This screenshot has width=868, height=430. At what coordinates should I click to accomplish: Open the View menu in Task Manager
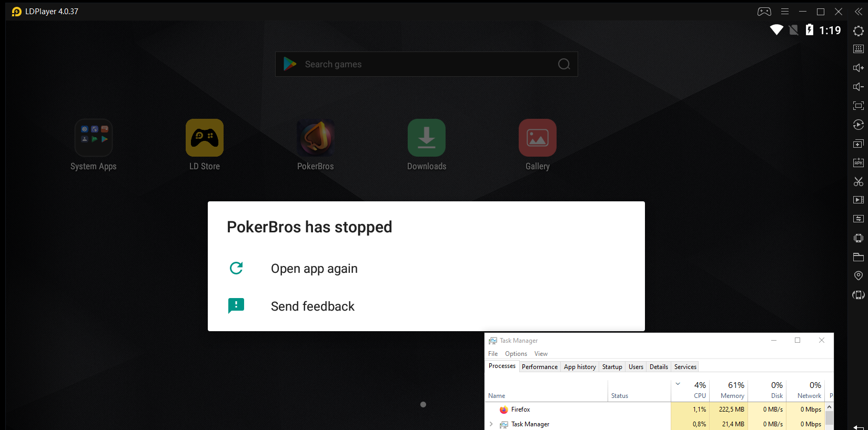point(541,354)
